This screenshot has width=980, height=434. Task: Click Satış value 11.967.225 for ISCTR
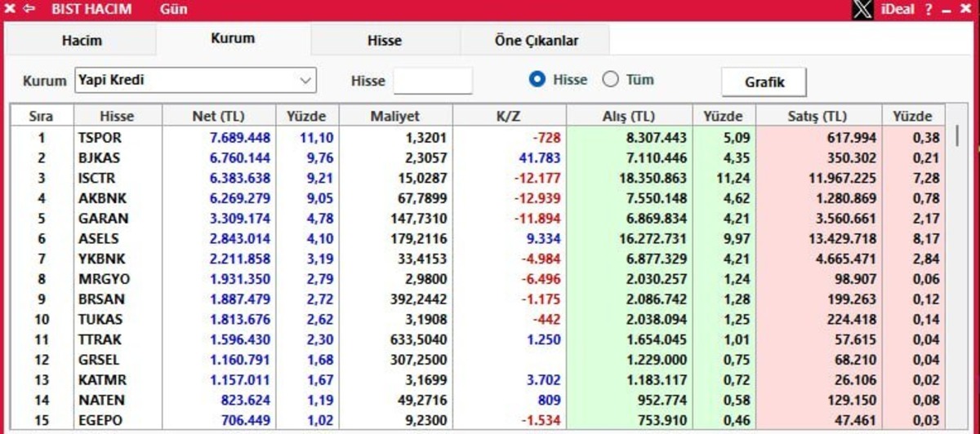[843, 178]
